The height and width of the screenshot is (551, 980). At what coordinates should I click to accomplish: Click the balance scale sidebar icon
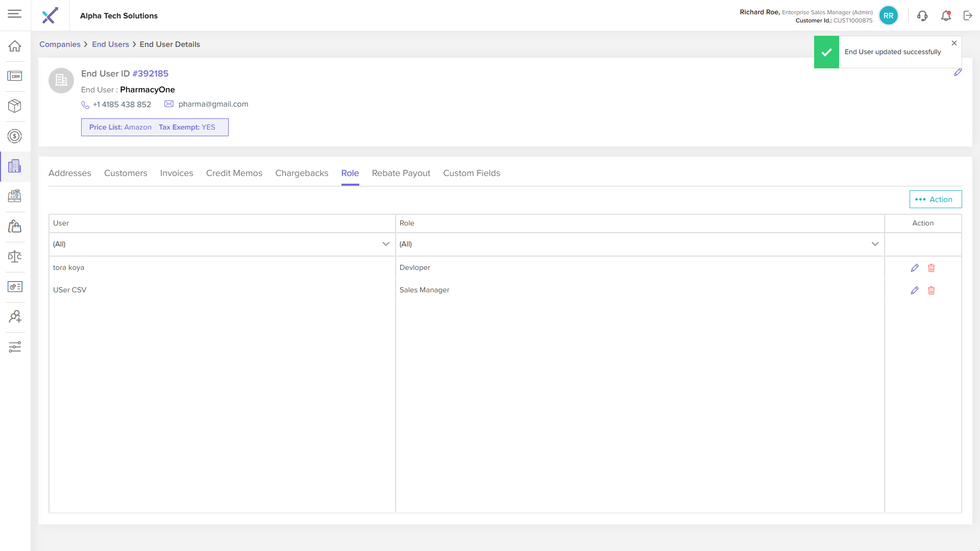pyautogui.click(x=15, y=256)
